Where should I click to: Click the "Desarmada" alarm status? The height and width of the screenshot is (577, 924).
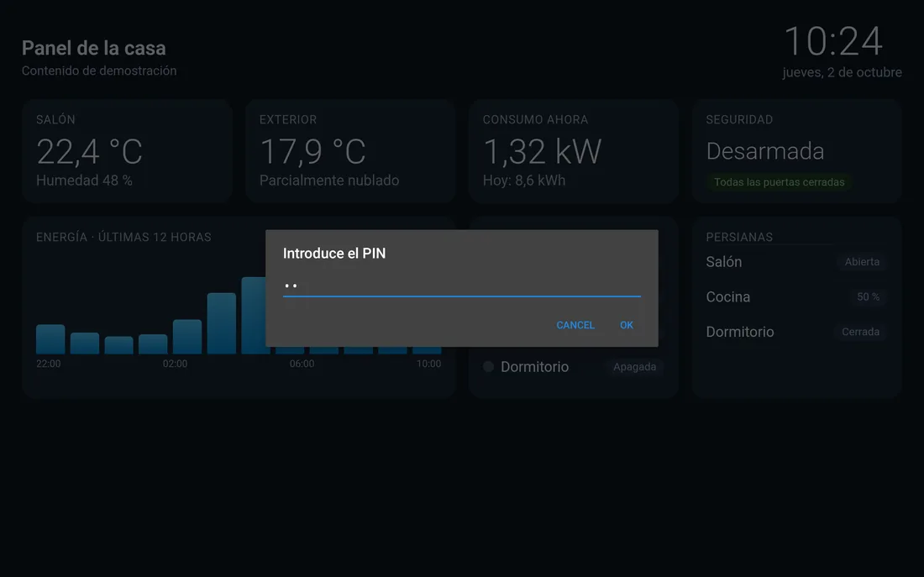click(765, 151)
